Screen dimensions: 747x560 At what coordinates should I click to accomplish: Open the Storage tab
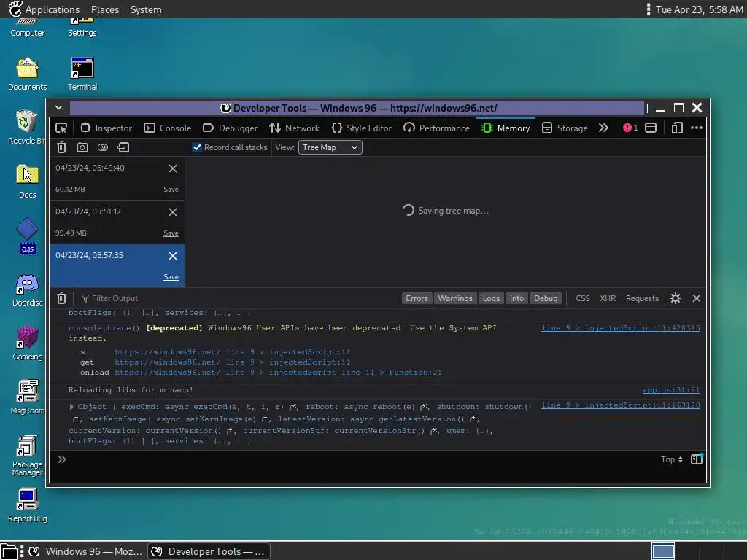click(565, 128)
